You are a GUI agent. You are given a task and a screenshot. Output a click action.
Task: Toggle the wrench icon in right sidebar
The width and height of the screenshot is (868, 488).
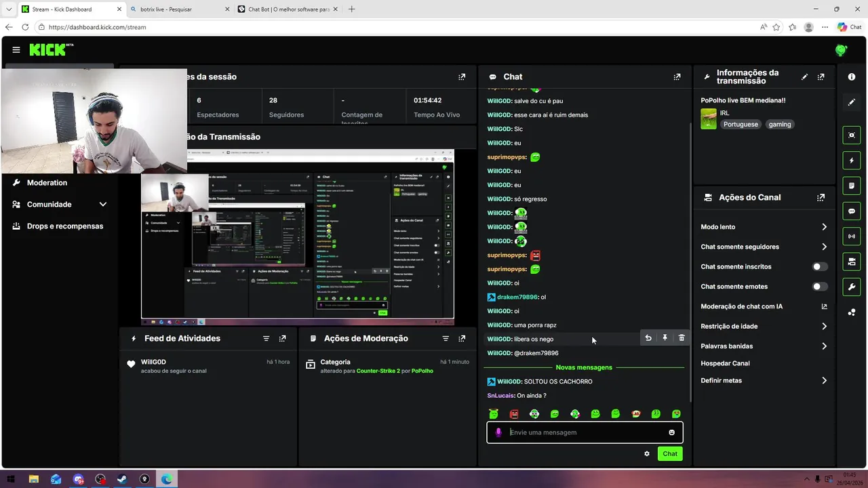click(x=852, y=287)
